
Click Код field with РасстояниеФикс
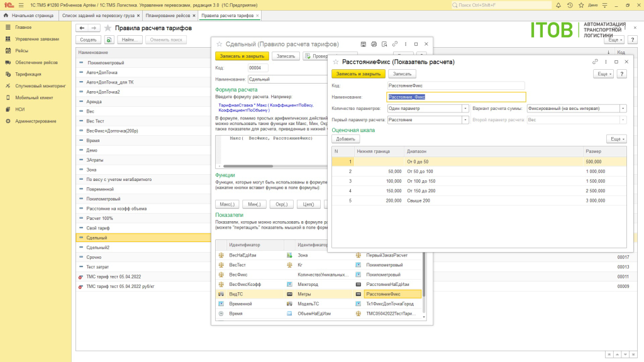tap(456, 85)
